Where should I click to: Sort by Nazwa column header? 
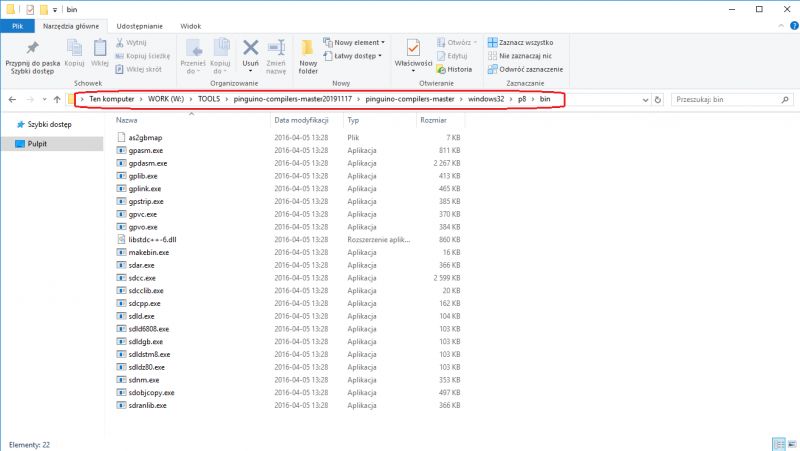[127, 120]
